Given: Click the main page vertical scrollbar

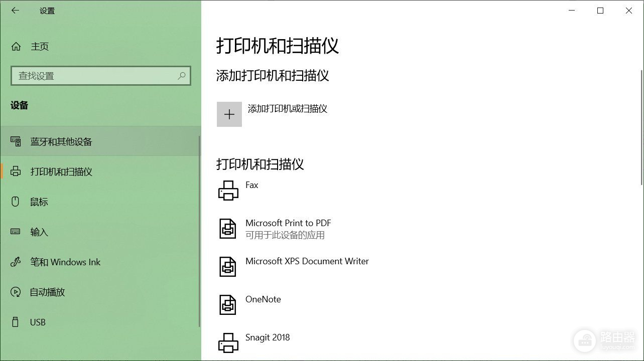Looking at the screenshot, I should pyautogui.click(x=641, y=128).
